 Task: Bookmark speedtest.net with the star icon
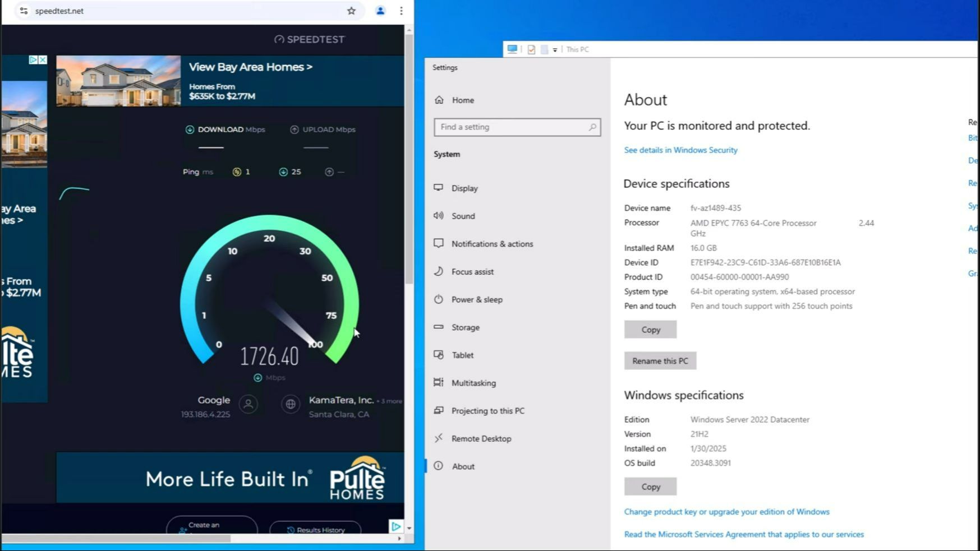351,11
